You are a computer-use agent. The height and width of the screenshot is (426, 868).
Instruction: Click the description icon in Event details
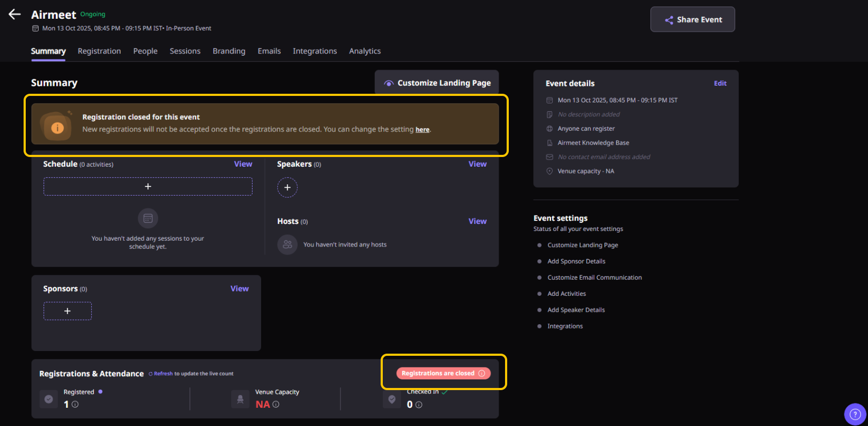(550, 115)
